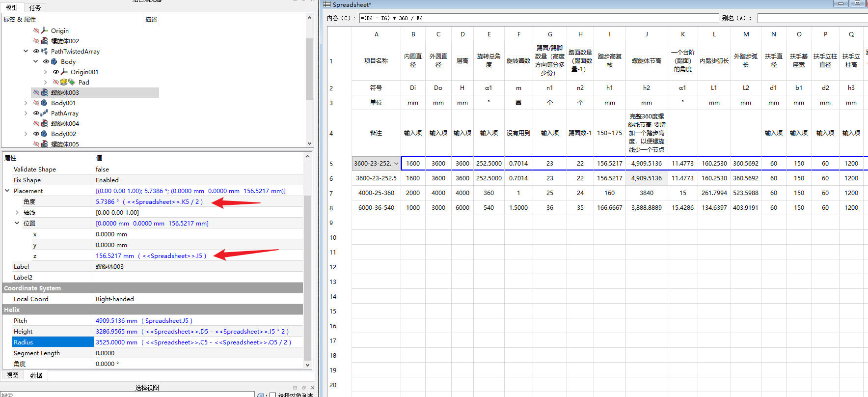Show hidden 螺旋体002 via eye icon

coord(36,41)
